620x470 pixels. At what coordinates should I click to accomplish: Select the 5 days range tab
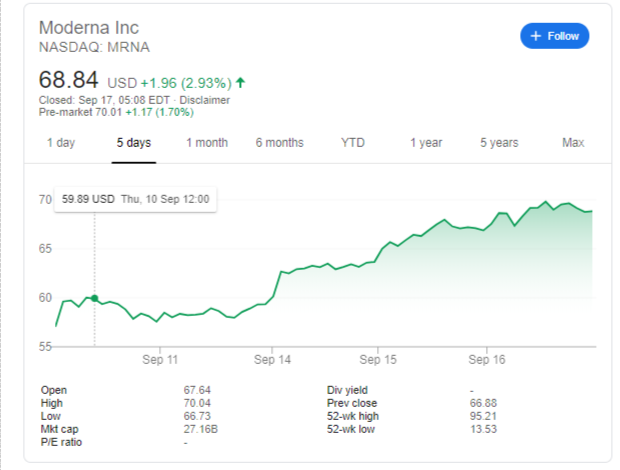click(x=134, y=143)
